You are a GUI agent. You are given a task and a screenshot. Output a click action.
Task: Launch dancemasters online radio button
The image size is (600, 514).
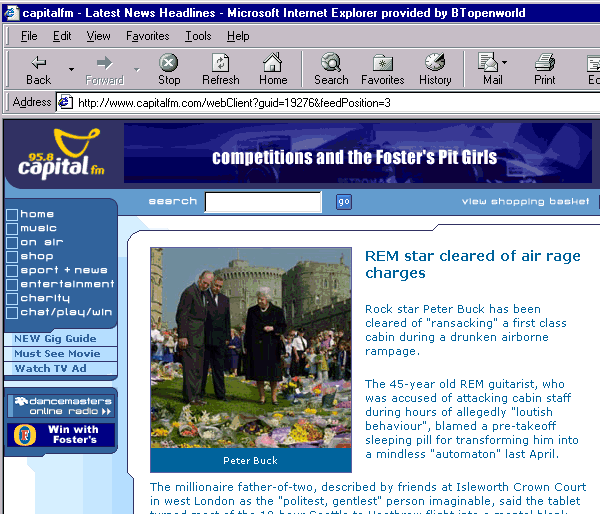point(61,406)
